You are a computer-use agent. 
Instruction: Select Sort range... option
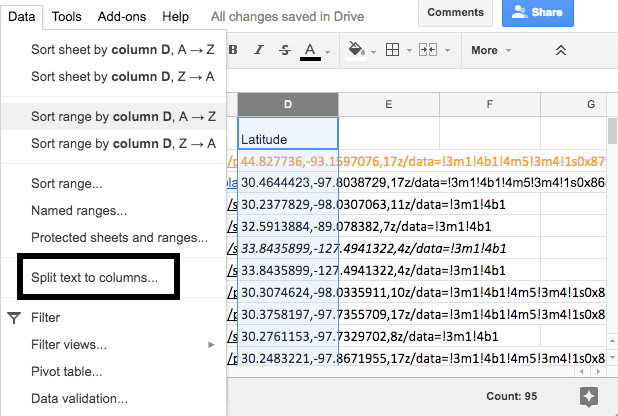coord(114,184)
